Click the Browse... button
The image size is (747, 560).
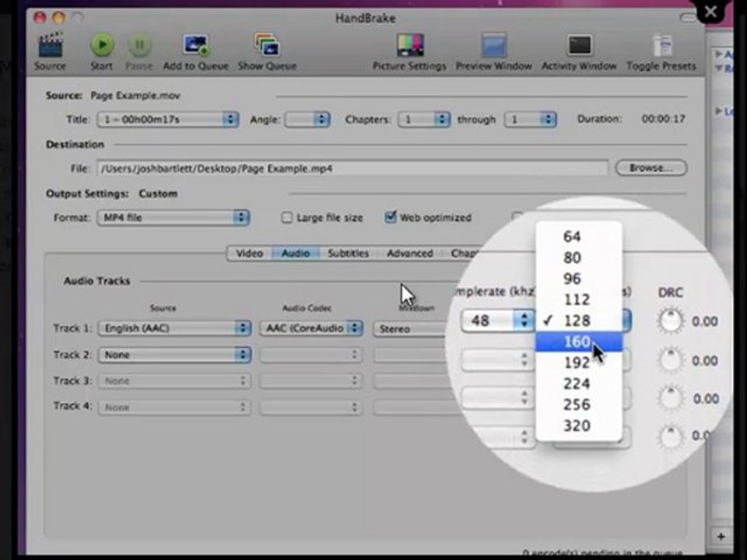point(651,168)
